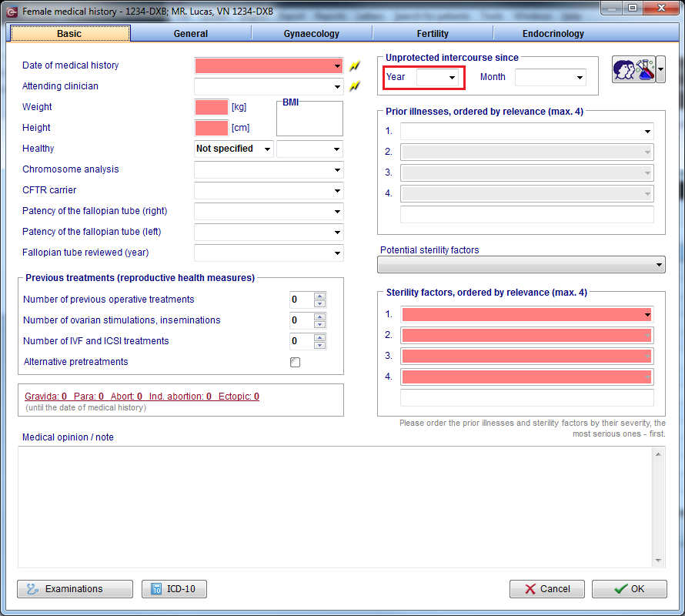This screenshot has width=685, height=616.
Task: Click lightning icon beside Attending clinician
Action: pyautogui.click(x=354, y=86)
